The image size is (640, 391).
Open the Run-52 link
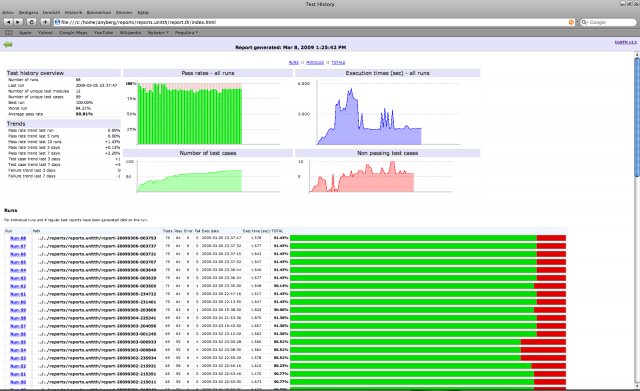point(18,366)
